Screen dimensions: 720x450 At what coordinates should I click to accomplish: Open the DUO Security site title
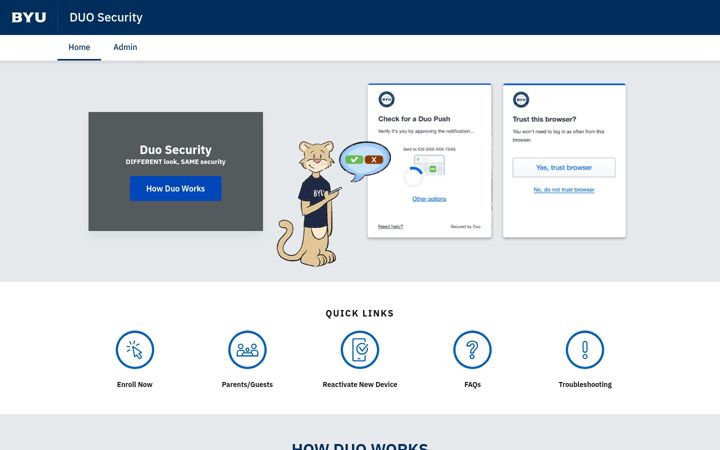point(106,17)
